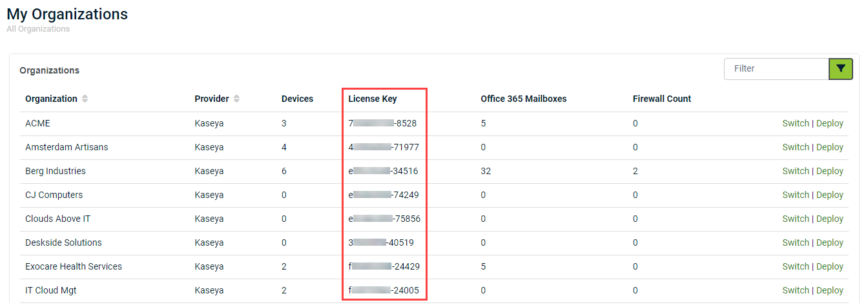Viewport: 868px width, 307px height.
Task: Click the Exocare Health Services license key
Action: pos(384,266)
